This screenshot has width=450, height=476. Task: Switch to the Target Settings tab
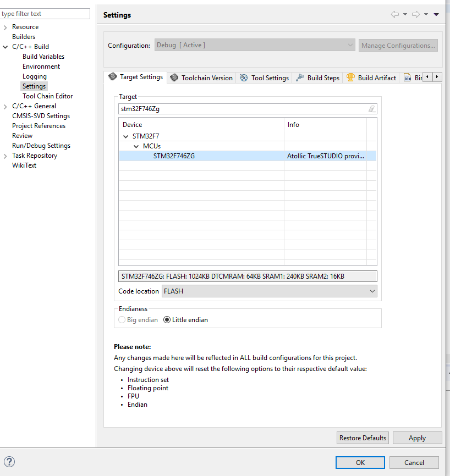135,77
